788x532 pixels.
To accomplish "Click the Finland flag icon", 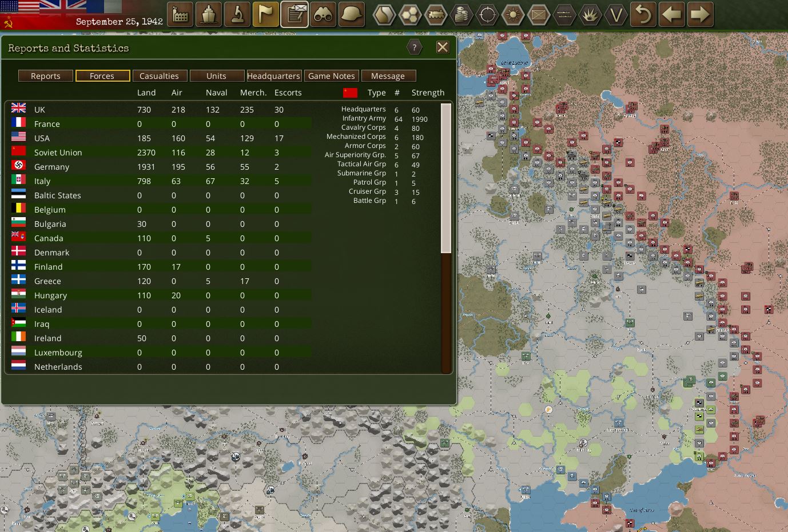I will (x=19, y=265).
